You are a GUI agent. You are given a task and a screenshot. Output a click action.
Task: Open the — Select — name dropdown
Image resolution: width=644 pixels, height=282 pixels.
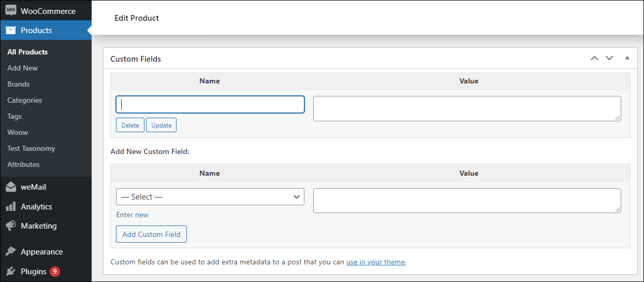coord(210,197)
